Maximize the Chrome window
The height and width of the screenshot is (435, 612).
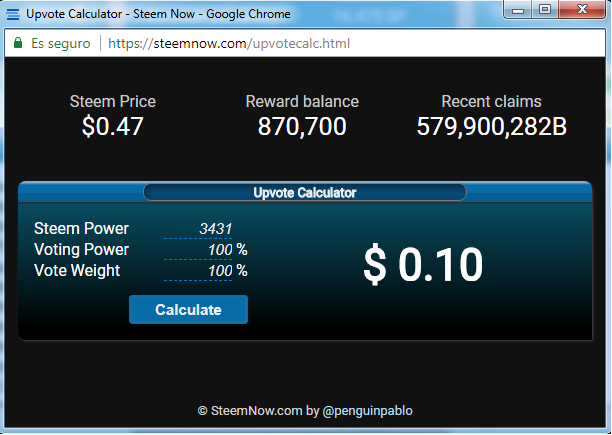click(545, 9)
